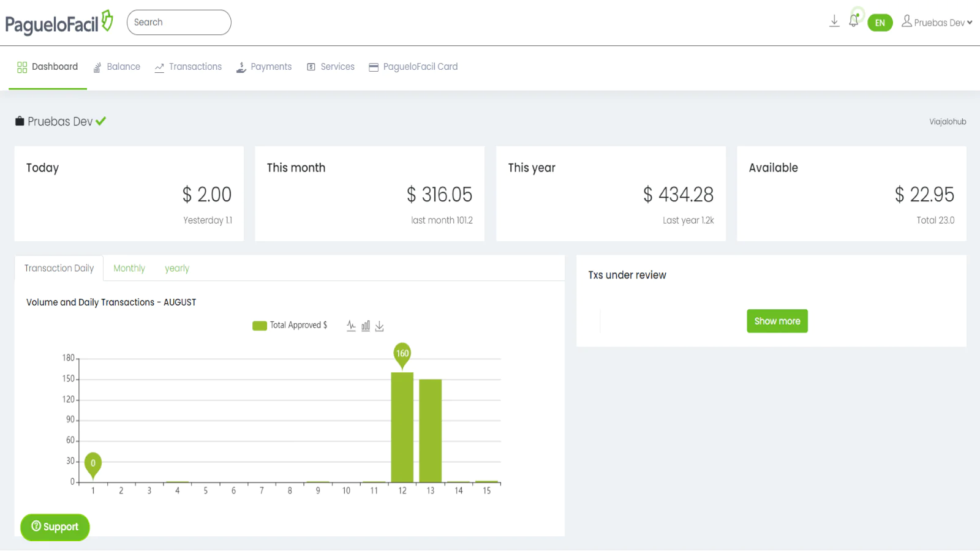The image size is (980, 551).
Task: Download the chart using the chart download icon
Action: pos(380,326)
